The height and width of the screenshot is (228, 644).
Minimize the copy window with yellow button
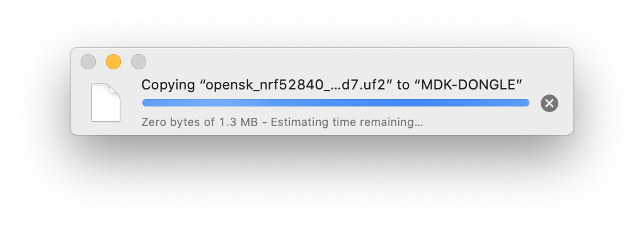pyautogui.click(x=113, y=62)
